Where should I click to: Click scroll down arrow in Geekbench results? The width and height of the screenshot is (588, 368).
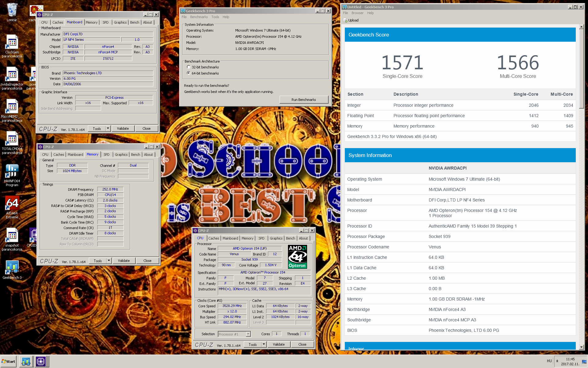[582, 347]
